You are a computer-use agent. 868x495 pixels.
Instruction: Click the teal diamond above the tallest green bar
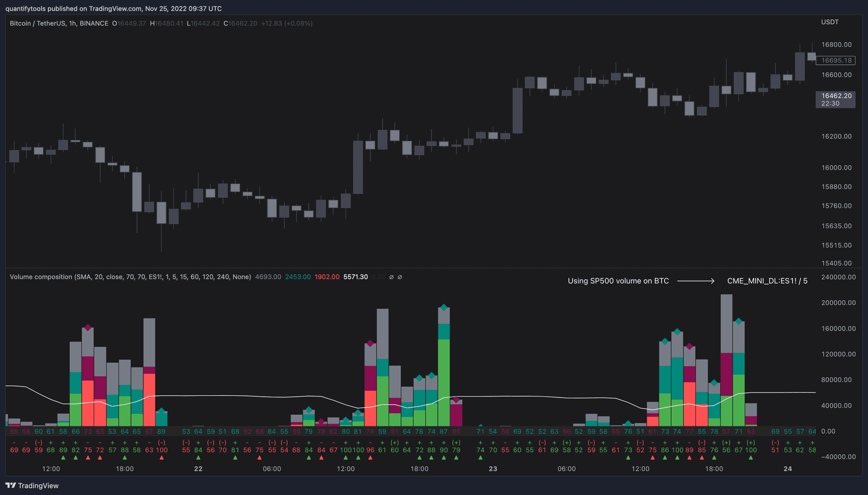444,307
